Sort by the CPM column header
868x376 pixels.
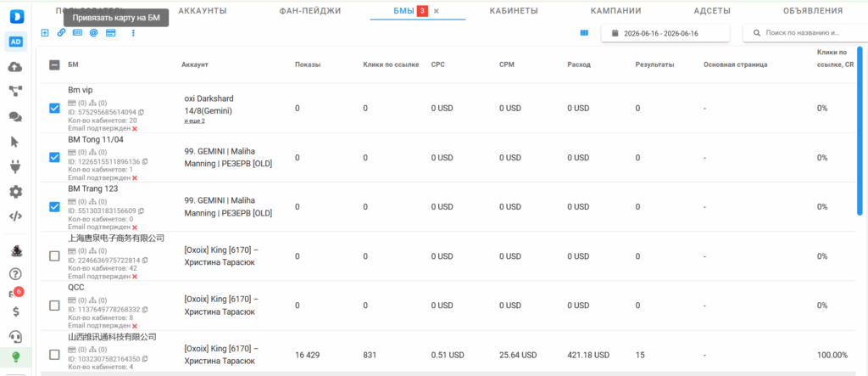tap(507, 65)
